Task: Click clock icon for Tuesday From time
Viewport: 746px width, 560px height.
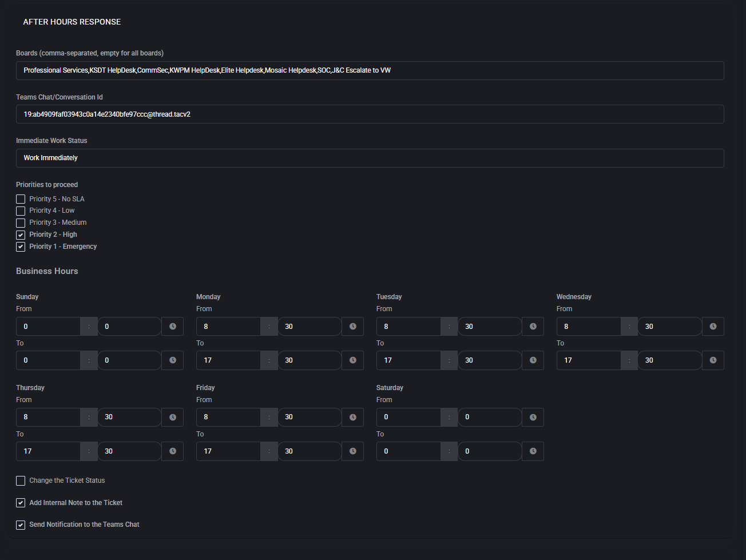Action: tap(533, 327)
